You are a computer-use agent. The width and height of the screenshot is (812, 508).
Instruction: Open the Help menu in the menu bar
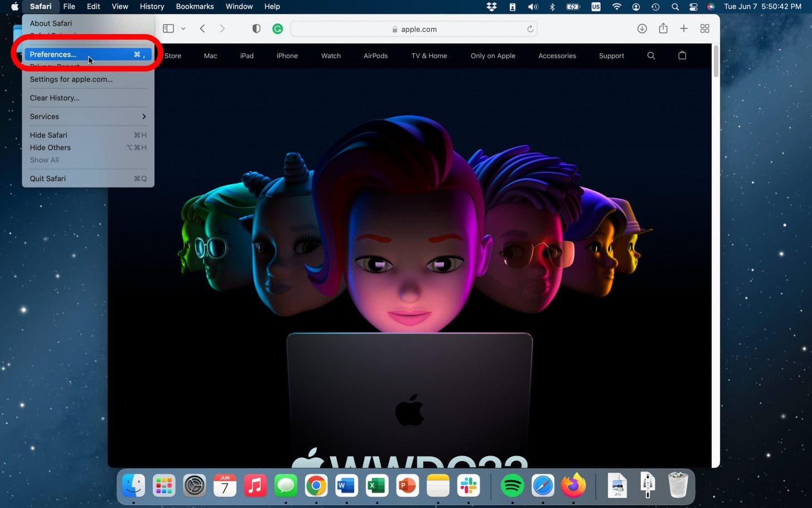tap(272, 7)
